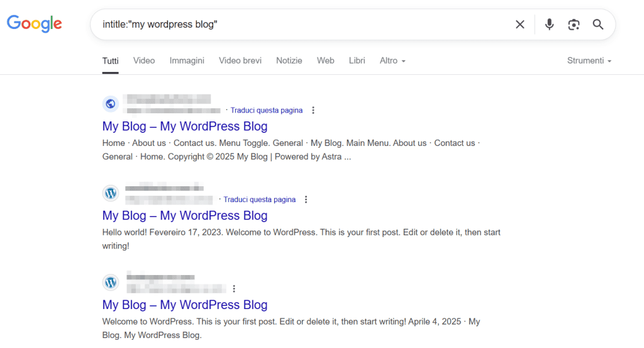This screenshot has width=644, height=348.
Task: Switch to the Video tab
Action: (x=144, y=61)
